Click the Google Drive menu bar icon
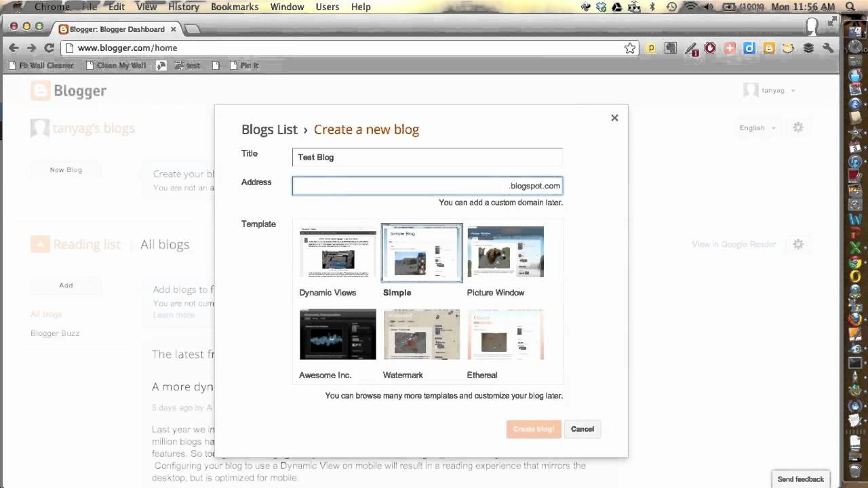Screen dimensions: 868x488 pyautogui.click(x=617, y=7)
